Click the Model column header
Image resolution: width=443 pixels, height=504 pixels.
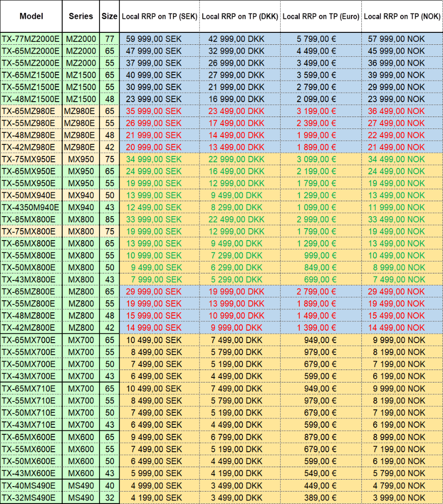pyautogui.click(x=31, y=16)
